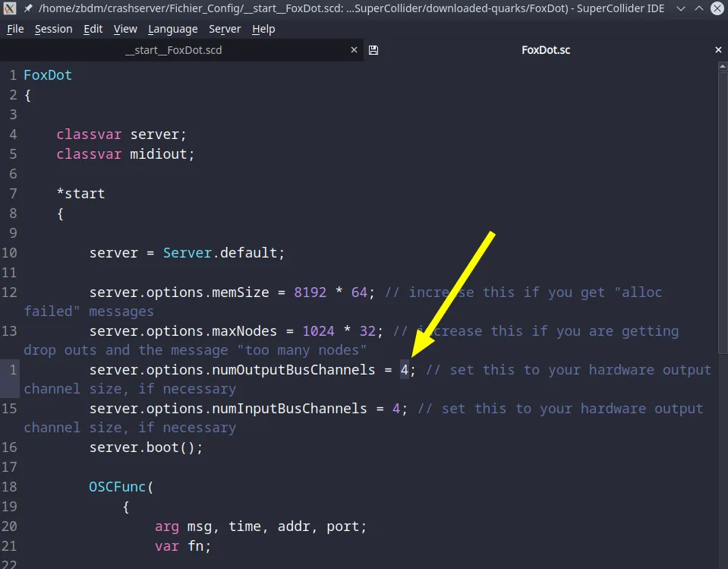Place cursor on the server.boot() line
728x569 pixels.
pyautogui.click(x=146, y=447)
